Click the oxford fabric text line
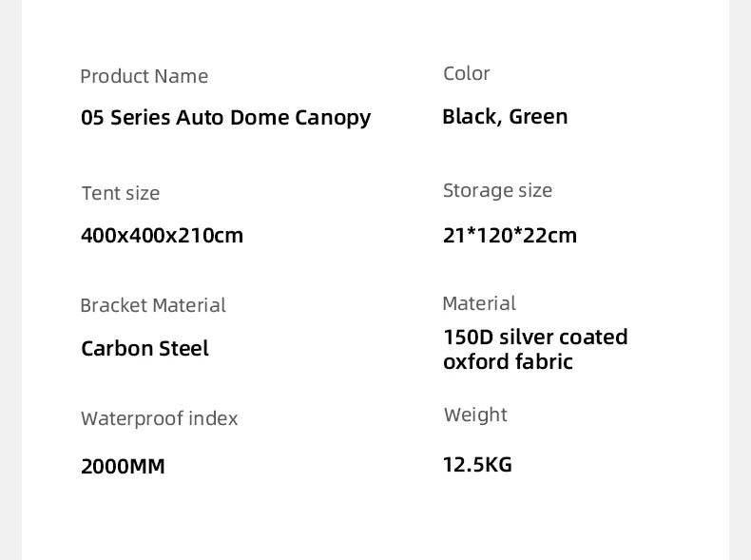The image size is (751, 560). pos(508,361)
